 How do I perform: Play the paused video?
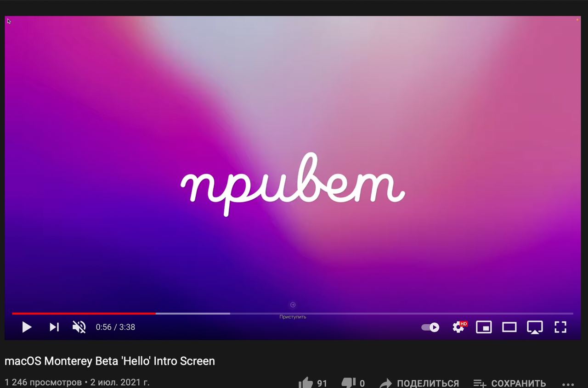tap(27, 327)
